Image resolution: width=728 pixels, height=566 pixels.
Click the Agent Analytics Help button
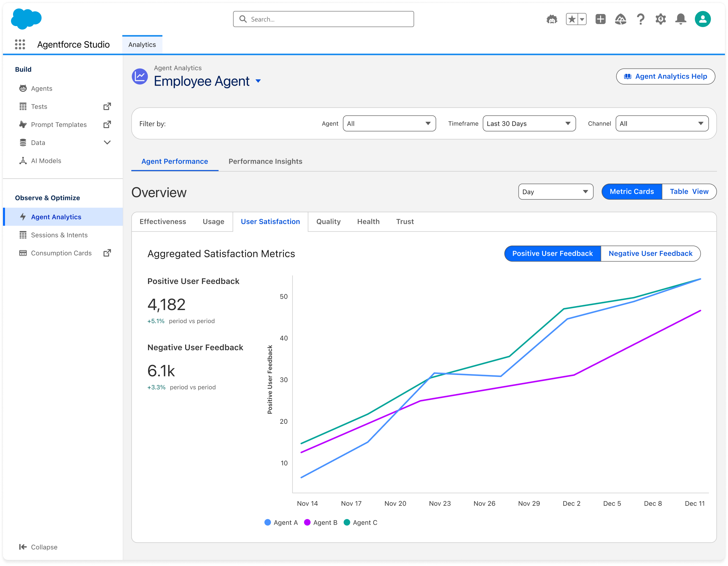[665, 76]
